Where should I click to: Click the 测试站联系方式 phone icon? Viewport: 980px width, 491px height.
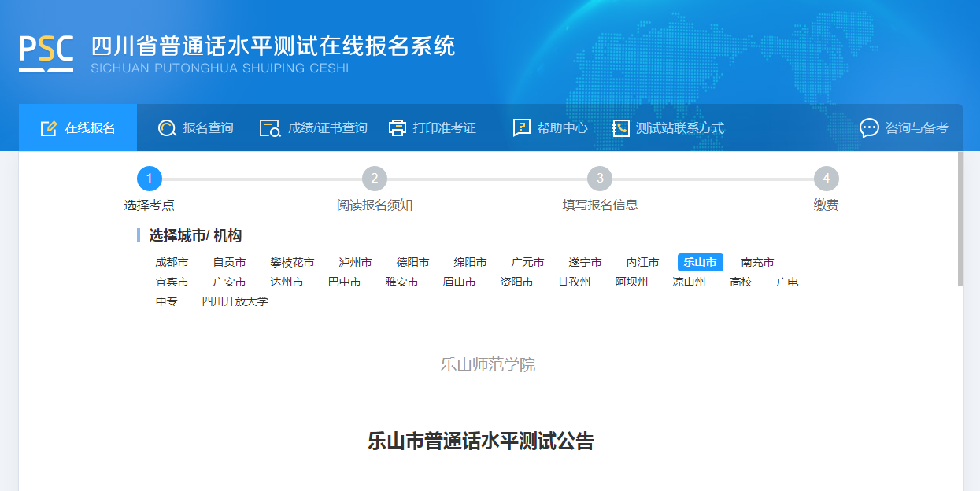(621, 128)
